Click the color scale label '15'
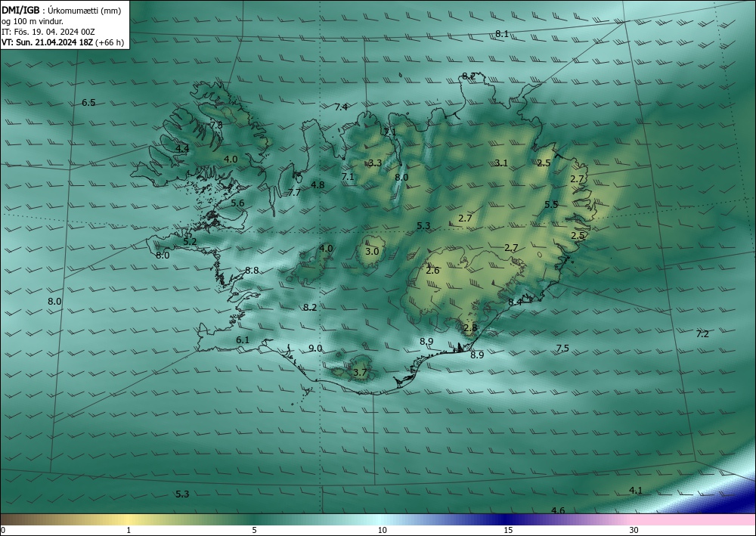The width and height of the screenshot is (756, 536). [x=508, y=530]
